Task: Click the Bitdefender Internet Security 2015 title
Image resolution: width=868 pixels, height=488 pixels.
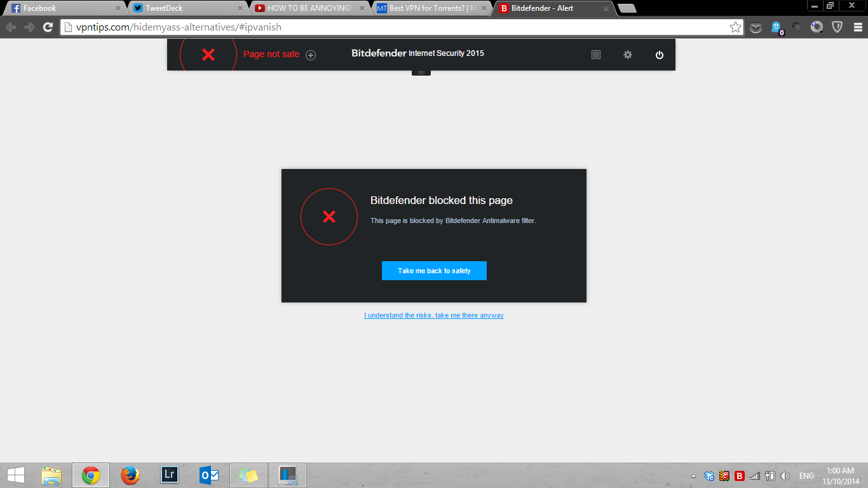Action: coord(417,53)
